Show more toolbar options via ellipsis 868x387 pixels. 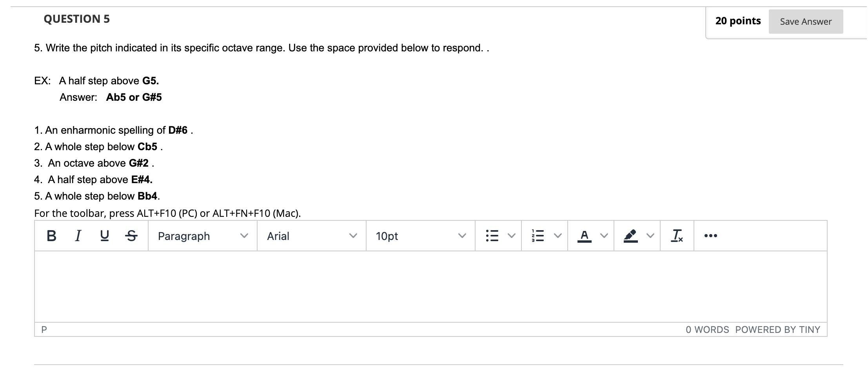pyautogui.click(x=711, y=236)
